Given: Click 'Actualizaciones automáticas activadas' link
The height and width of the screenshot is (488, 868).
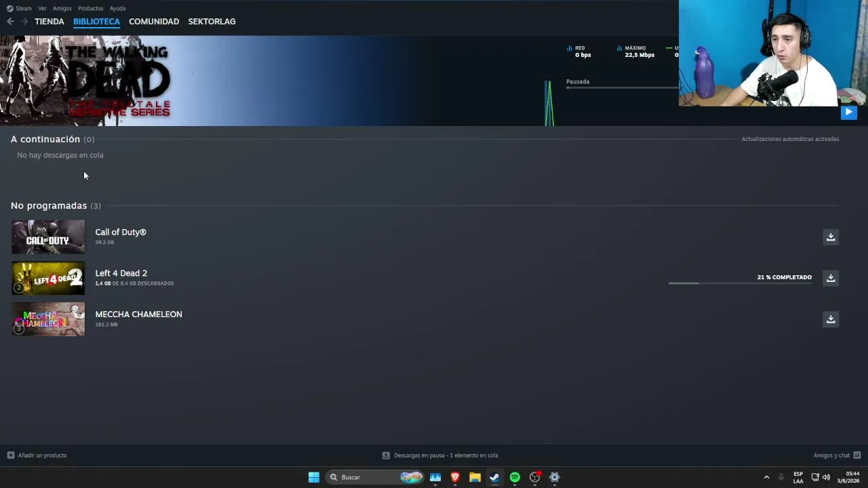Looking at the screenshot, I should coord(790,139).
